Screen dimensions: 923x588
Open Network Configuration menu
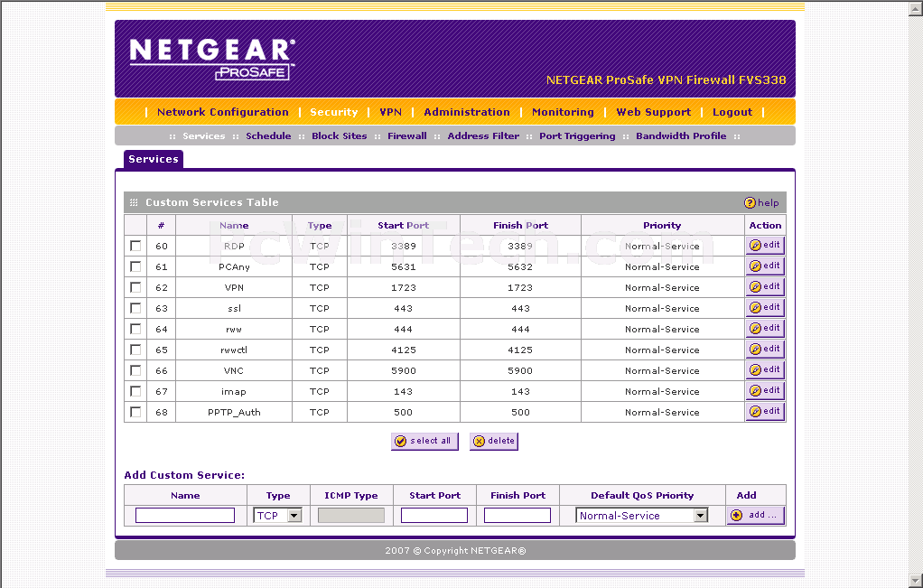click(x=223, y=112)
